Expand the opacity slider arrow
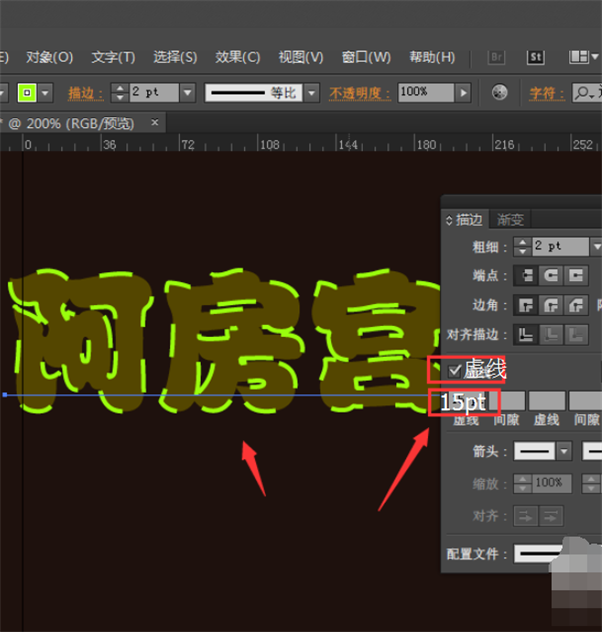Screen dimensions: 602x632 [463, 93]
